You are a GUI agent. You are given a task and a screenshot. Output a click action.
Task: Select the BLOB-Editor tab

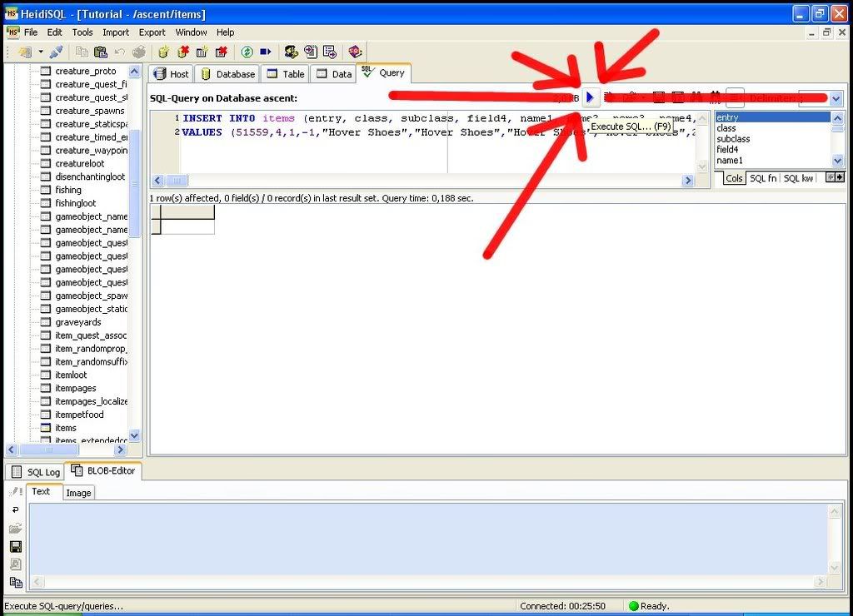103,471
